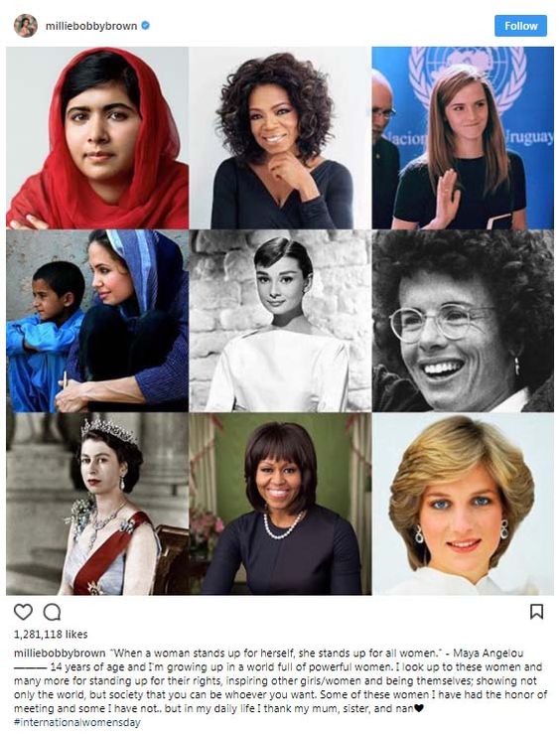Click milliebobbybrown username in the caption
This screenshot has width=560, height=737.
(60, 653)
